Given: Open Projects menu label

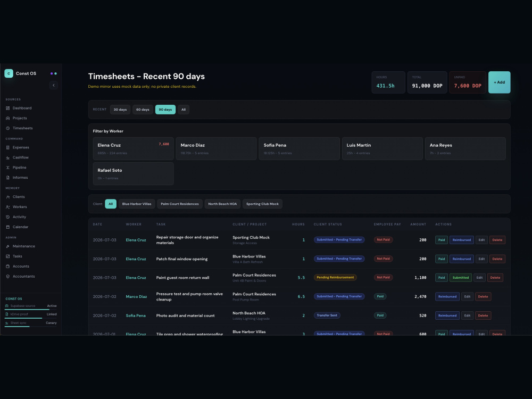Looking at the screenshot, I should [x=20, y=118].
